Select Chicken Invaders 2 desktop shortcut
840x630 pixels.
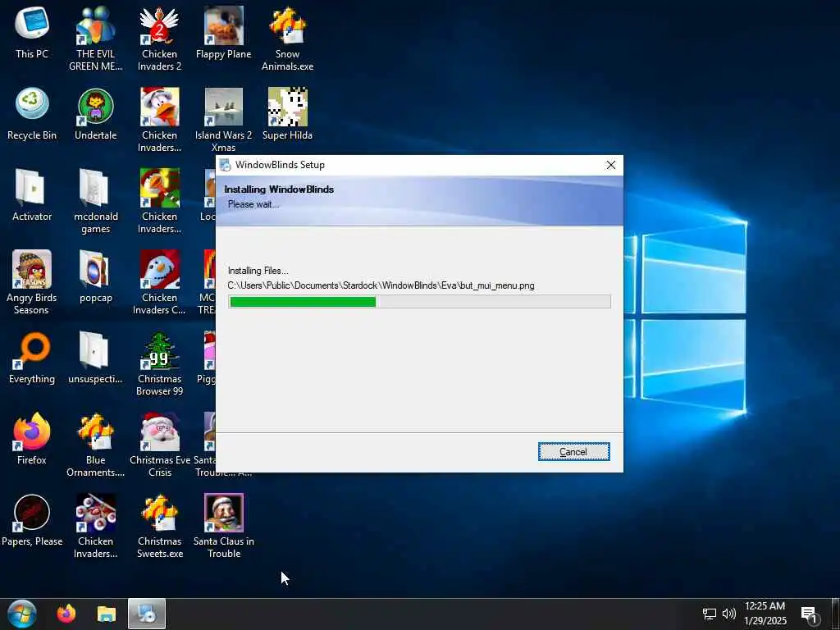159,39
